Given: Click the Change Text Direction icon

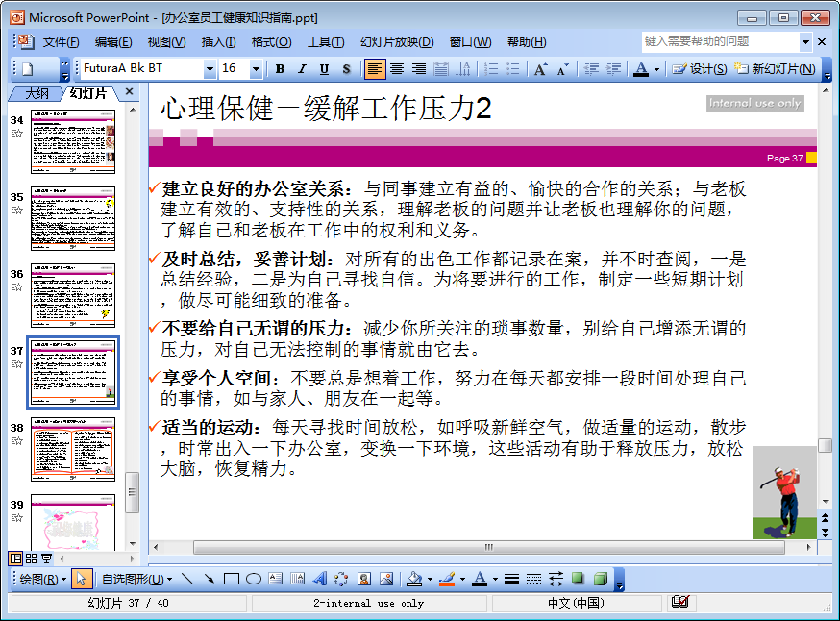Looking at the screenshot, I should click(463, 68).
